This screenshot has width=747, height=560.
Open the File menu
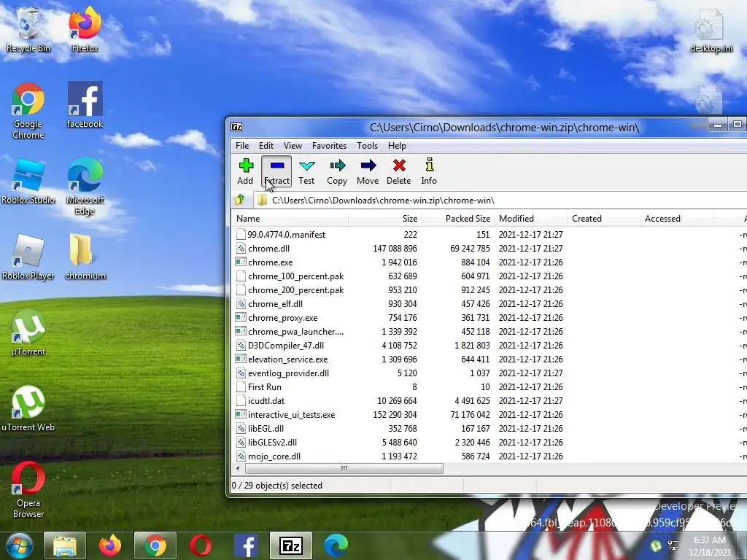242,146
